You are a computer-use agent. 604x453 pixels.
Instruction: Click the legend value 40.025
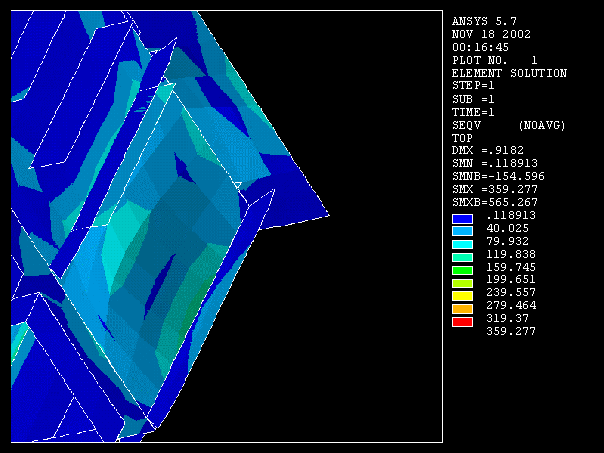pyautogui.click(x=508, y=228)
